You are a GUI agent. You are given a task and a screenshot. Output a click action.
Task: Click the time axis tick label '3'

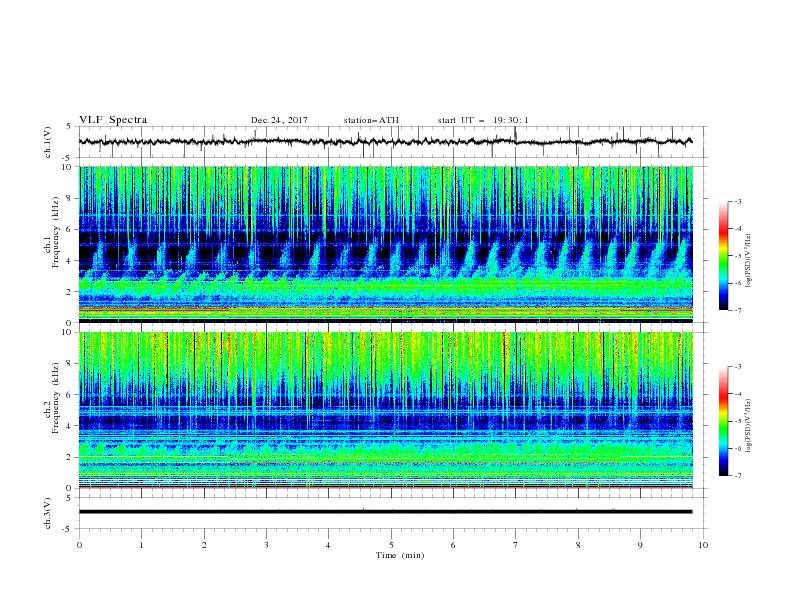pos(266,545)
